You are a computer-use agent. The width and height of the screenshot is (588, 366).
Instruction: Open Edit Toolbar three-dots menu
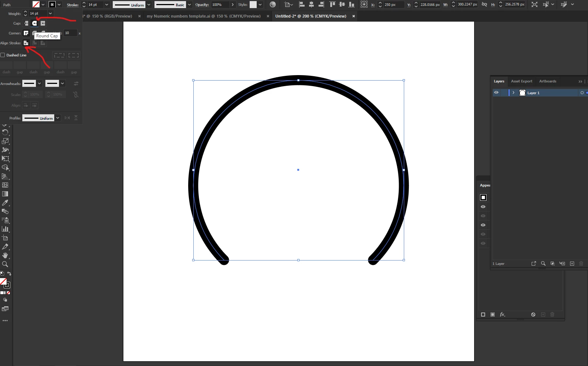[x=5, y=321]
